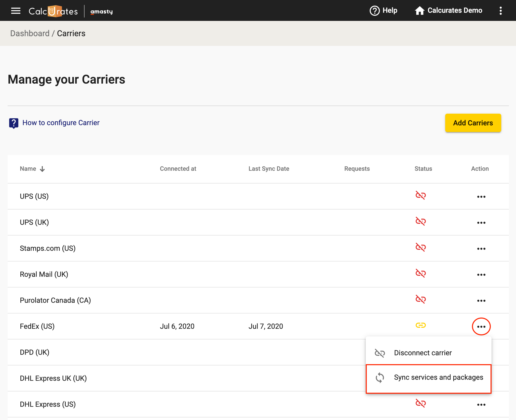Open action menu for UPS (US)
The width and height of the screenshot is (516, 420).
click(481, 197)
